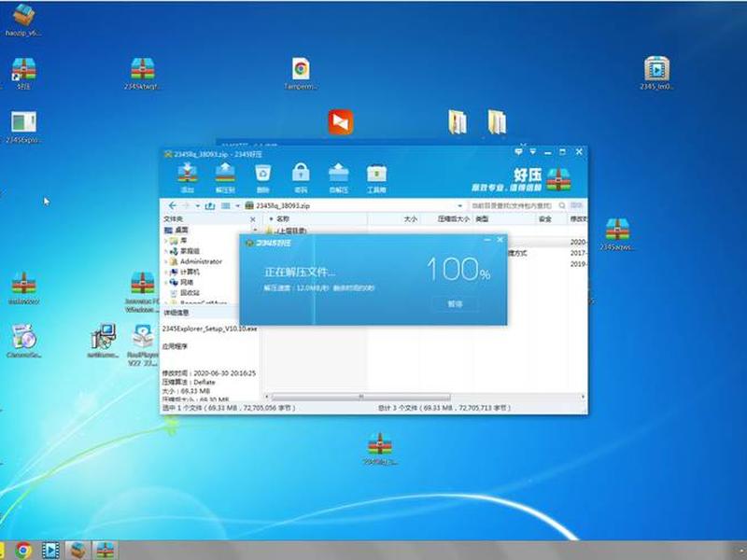747x560 pixels.
Task: Click the archive search input field
Action: 511,205
